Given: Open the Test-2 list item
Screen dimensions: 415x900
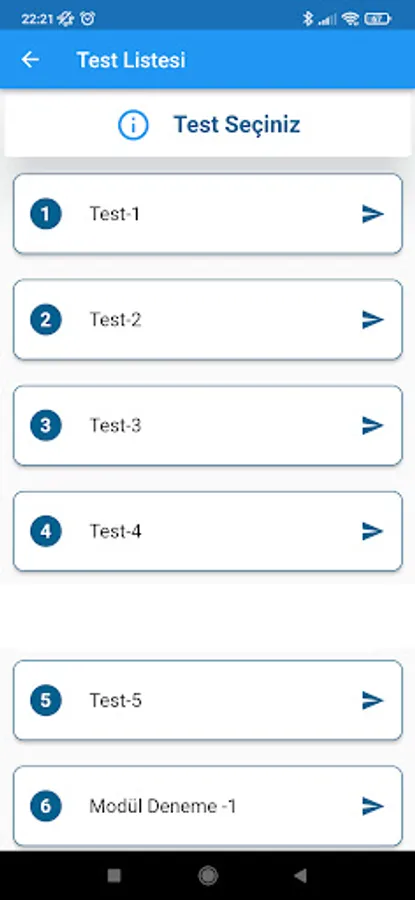Looking at the screenshot, I should 208,320.
